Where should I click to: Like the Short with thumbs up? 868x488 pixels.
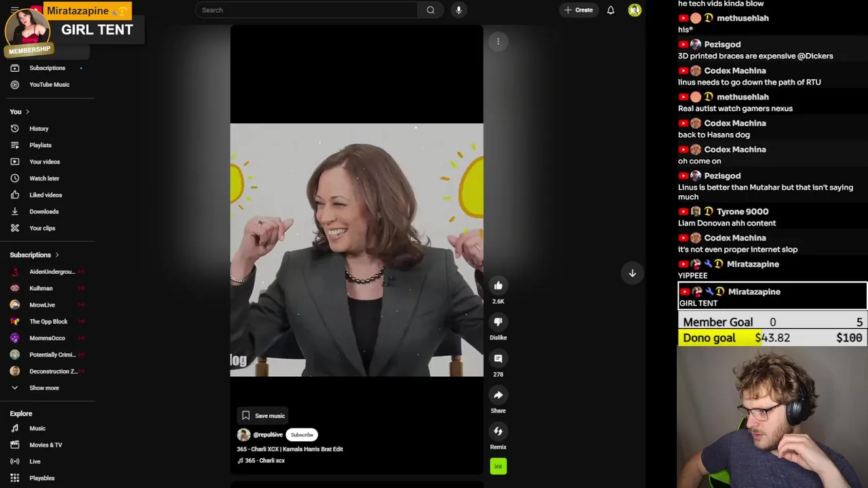click(x=498, y=285)
